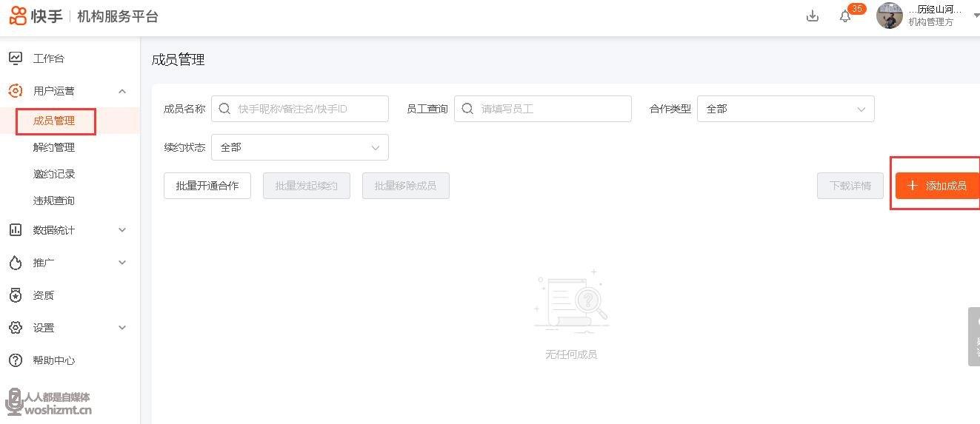Go to 邀约记录 in sidebar
This screenshot has width=980, height=424.
[54, 174]
